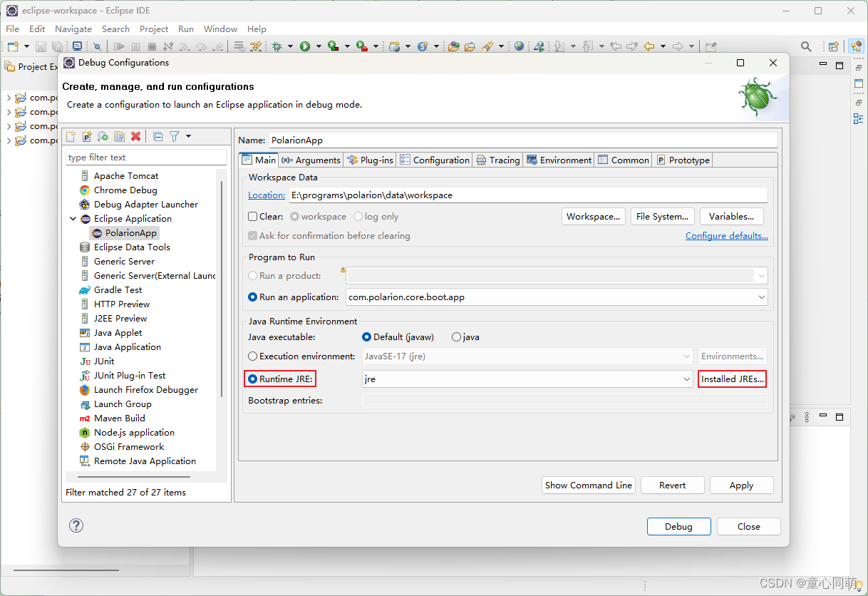Click the Back navigation arrow in the Eclipse toolbar
The image size is (868, 596).
[x=649, y=46]
